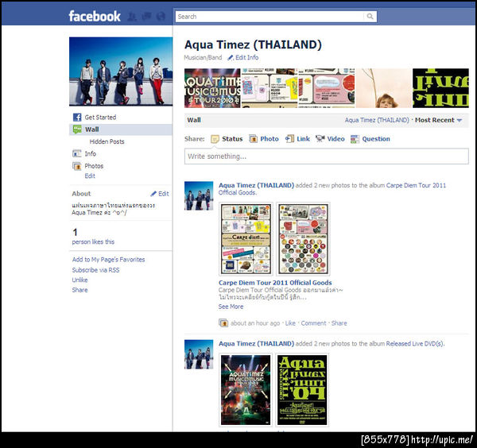Open the pink goods photo thumbnail
This screenshot has height=448, width=477.
pyautogui.click(x=327, y=88)
